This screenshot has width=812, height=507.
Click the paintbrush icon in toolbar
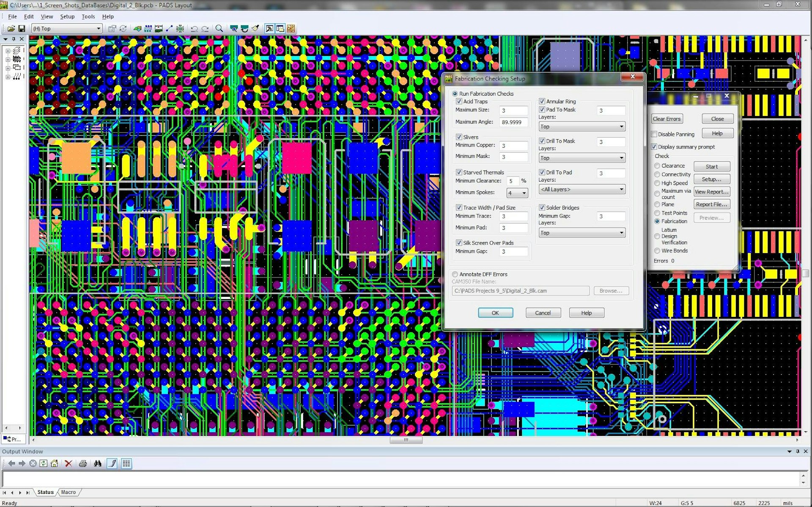pos(255,29)
